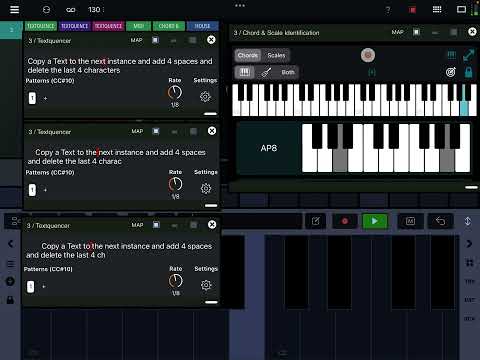Select the guitar display mode

[266, 72]
